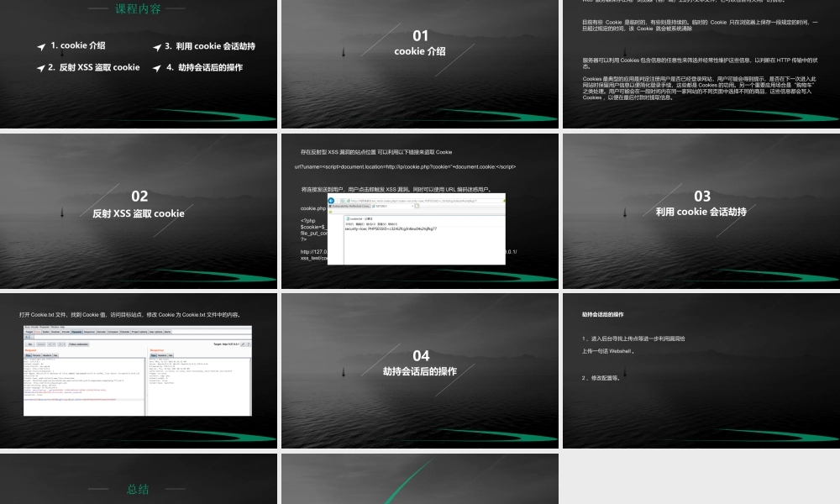840x504 pixels.
Task: Click the Cancel button in Burp Repeater
Action: coord(39,344)
